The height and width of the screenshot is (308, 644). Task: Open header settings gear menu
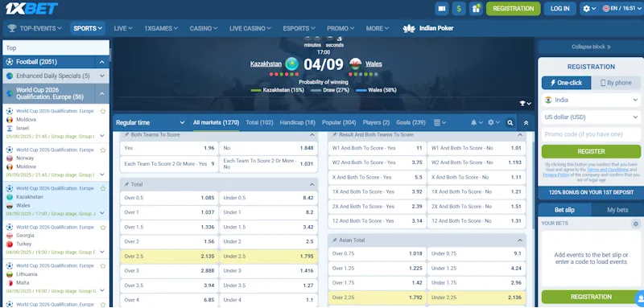590,9
